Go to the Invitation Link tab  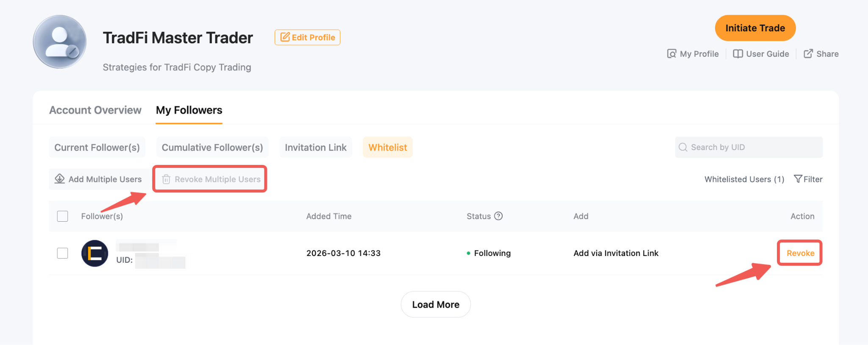315,147
